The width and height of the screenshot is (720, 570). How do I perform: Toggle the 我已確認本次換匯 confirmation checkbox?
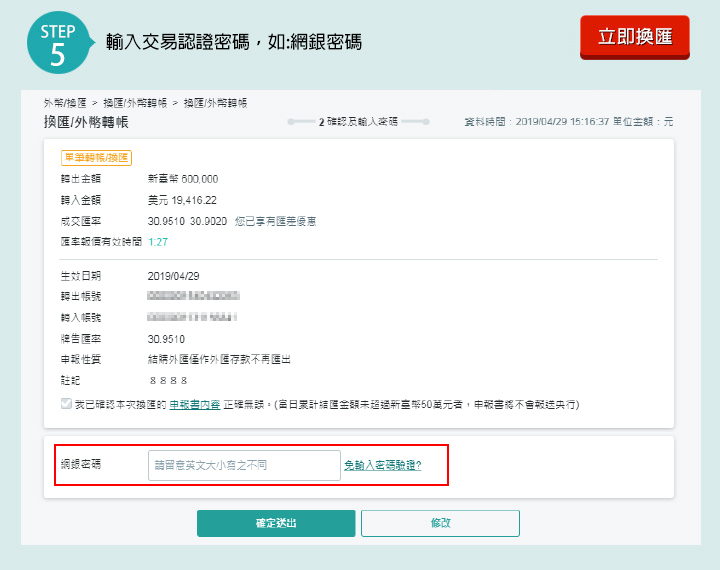tap(67, 405)
